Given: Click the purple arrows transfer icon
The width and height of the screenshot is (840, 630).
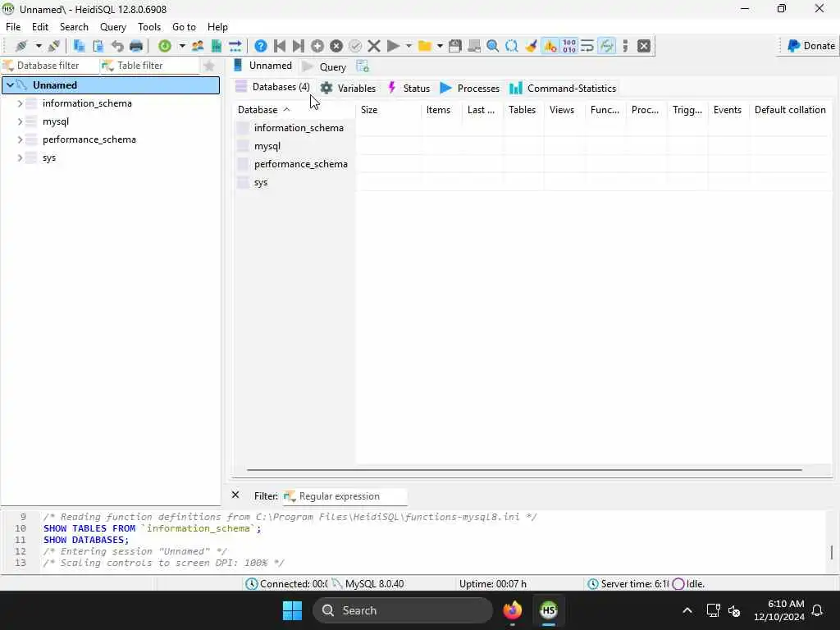Looking at the screenshot, I should tap(235, 46).
